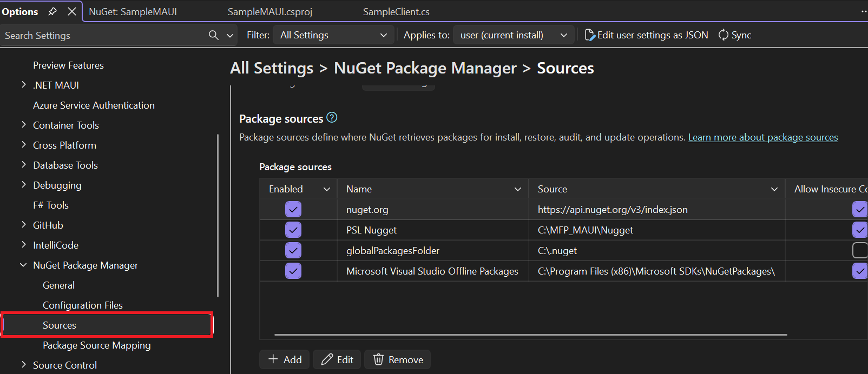Add a new package source
The height and width of the screenshot is (374, 868).
pyautogui.click(x=285, y=359)
